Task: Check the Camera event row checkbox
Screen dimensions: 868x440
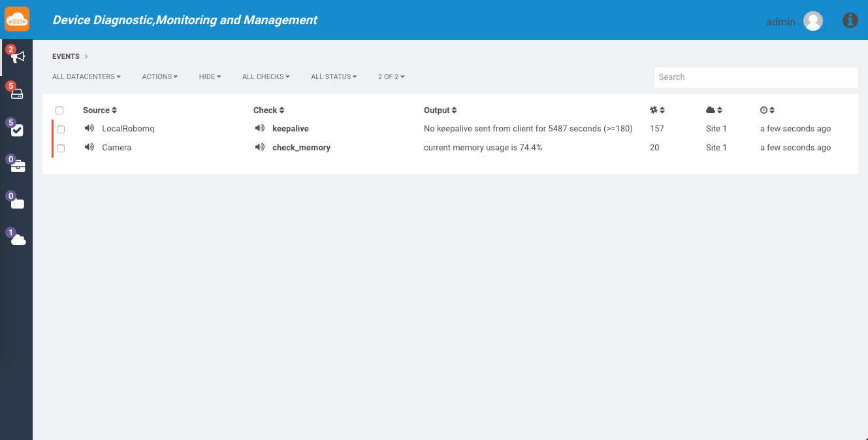Action: point(61,148)
